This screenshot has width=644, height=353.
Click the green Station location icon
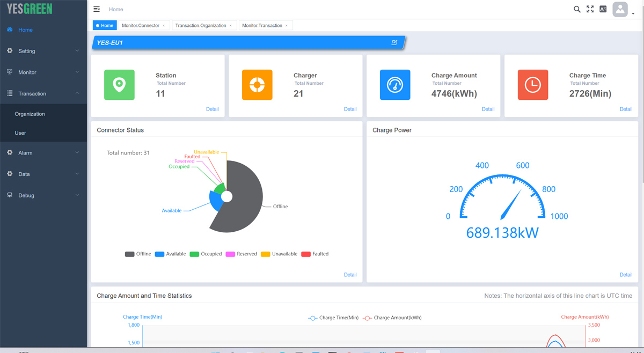coord(119,85)
